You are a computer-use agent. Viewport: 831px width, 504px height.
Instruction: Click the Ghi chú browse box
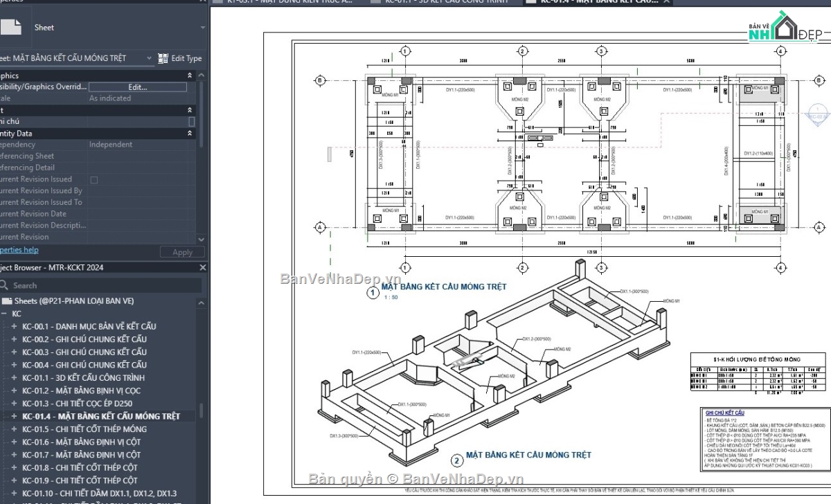[x=192, y=121]
